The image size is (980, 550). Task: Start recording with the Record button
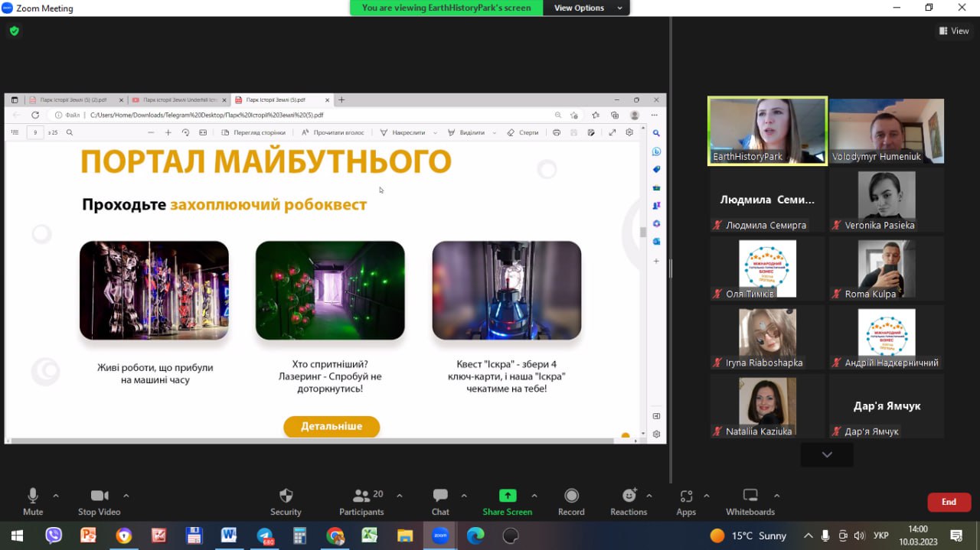(571, 496)
